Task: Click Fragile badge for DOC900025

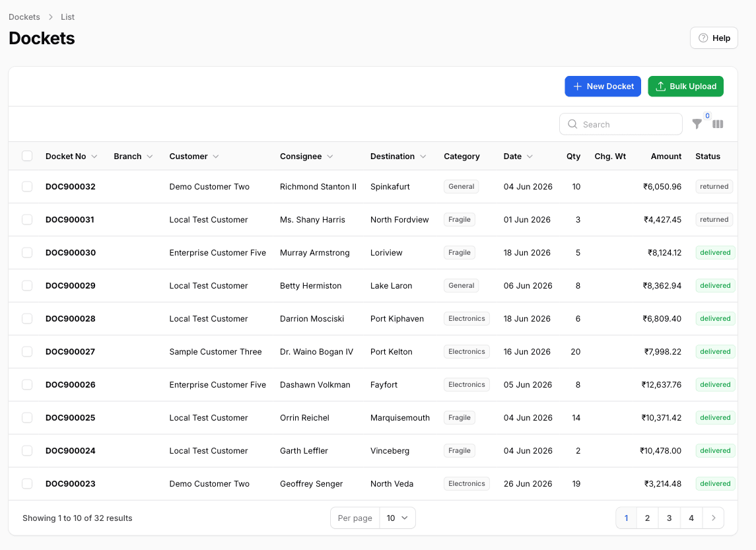Action: (459, 418)
